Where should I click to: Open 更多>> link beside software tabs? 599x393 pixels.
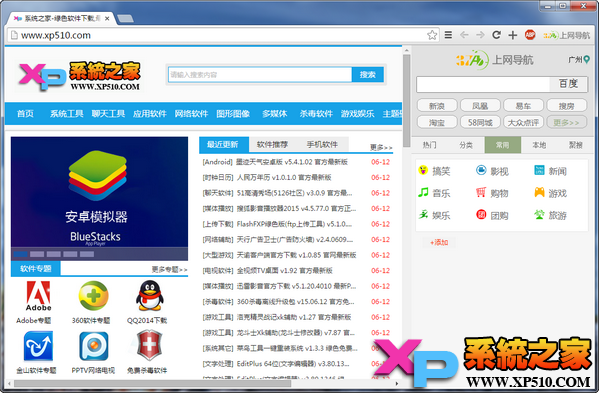pyautogui.click(x=381, y=147)
